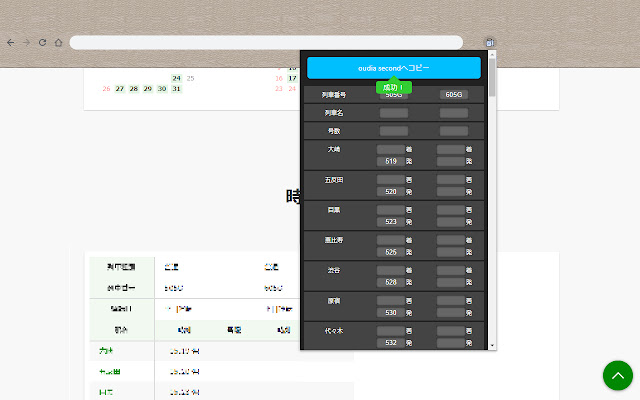Click the 大崎 departure field showing 519
640x400 pixels.
pos(391,161)
